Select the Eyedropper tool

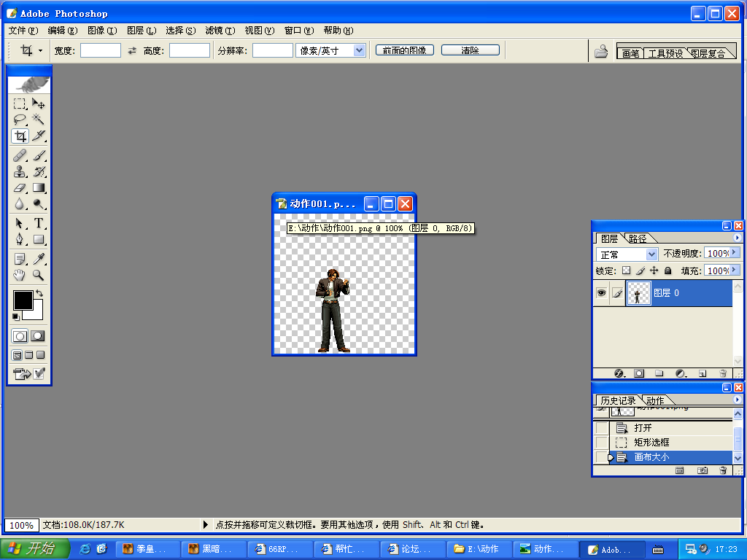[x=39, y=259]
